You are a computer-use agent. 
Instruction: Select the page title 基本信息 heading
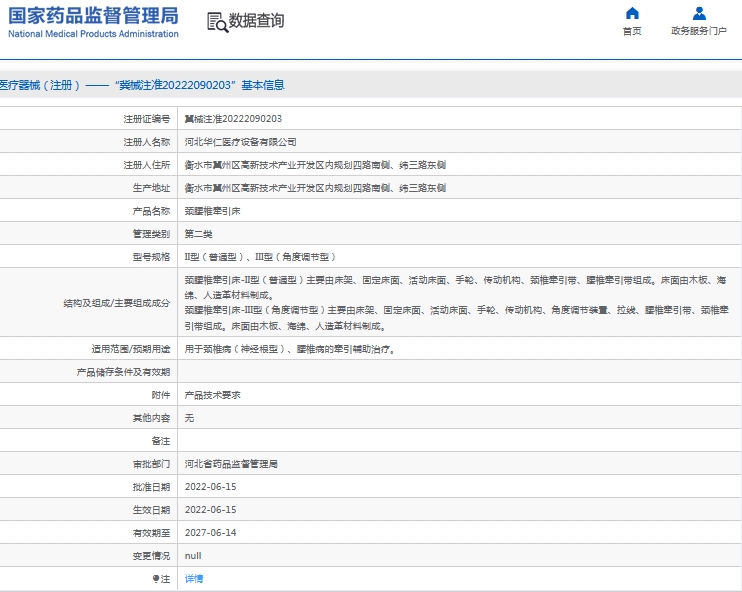point(142,85)
